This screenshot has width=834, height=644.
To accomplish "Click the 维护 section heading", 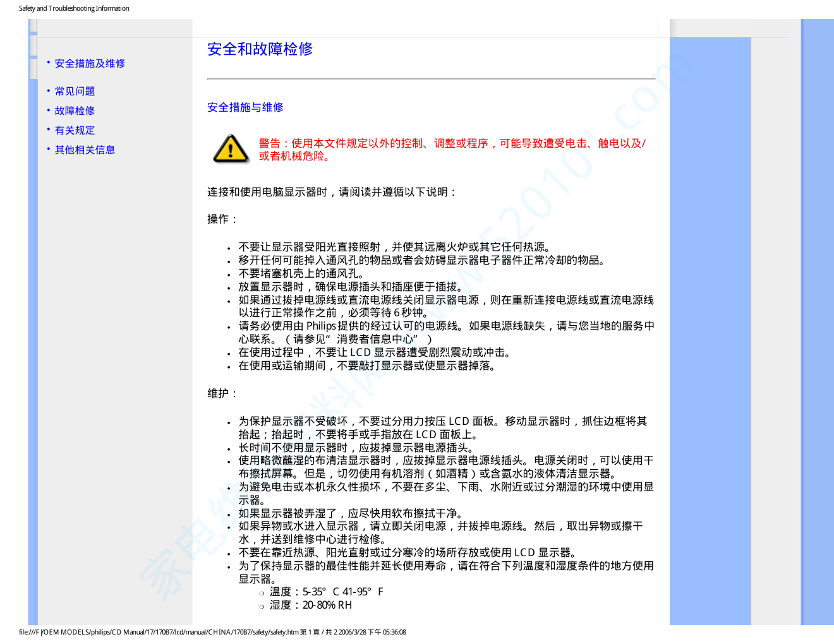I will click(x=222, y=394).
